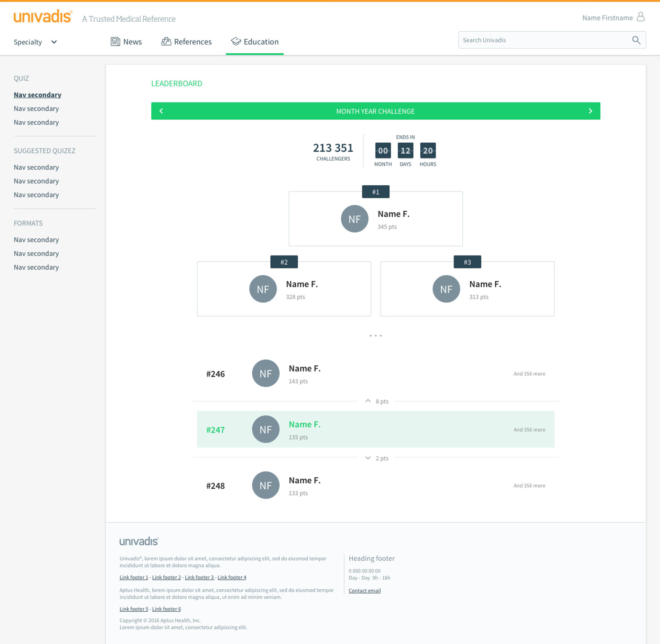Go to next challenge with right arrow
660x644 pixels.
pos(590,111)
